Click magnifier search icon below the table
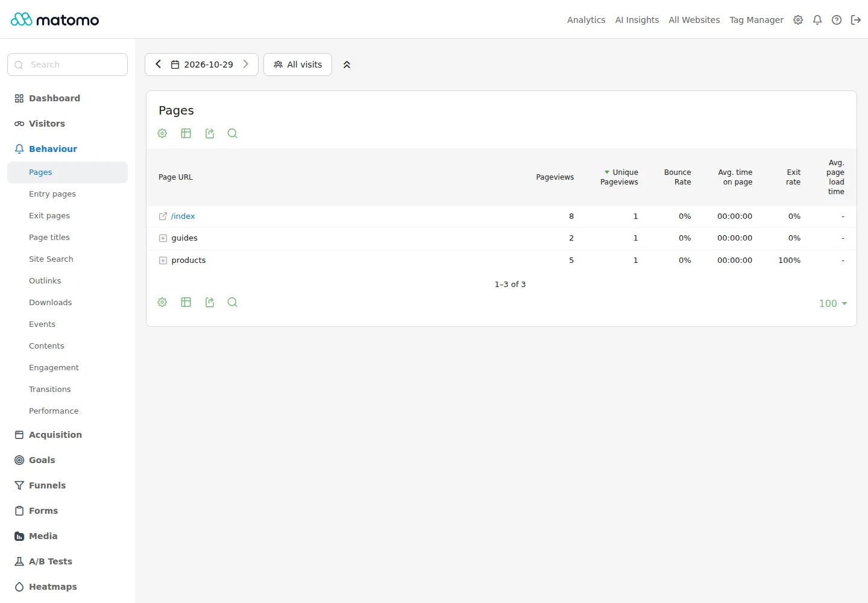 click(232, 302)
